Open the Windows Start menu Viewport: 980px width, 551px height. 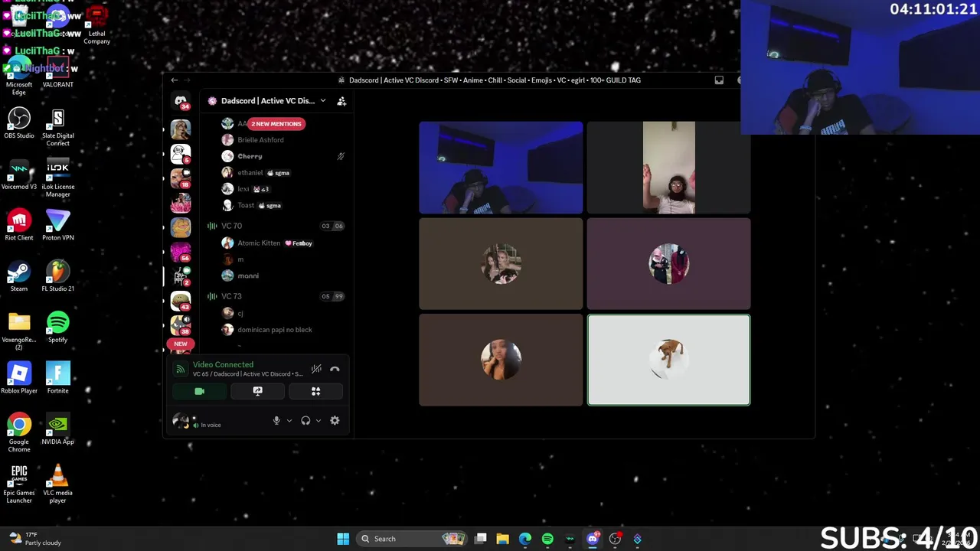click(343, 539)
